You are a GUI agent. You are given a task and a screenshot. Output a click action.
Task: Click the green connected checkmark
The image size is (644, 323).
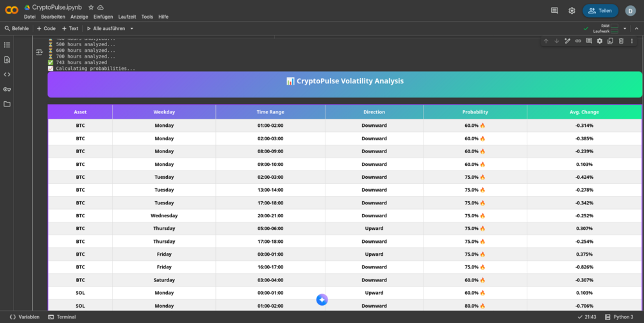[x=586, y=28]
